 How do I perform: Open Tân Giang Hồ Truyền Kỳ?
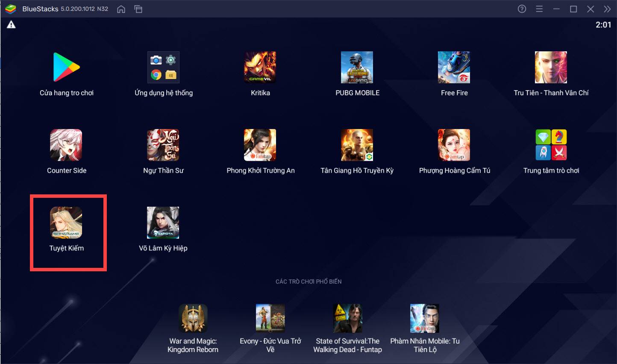[x=357, y=145]
